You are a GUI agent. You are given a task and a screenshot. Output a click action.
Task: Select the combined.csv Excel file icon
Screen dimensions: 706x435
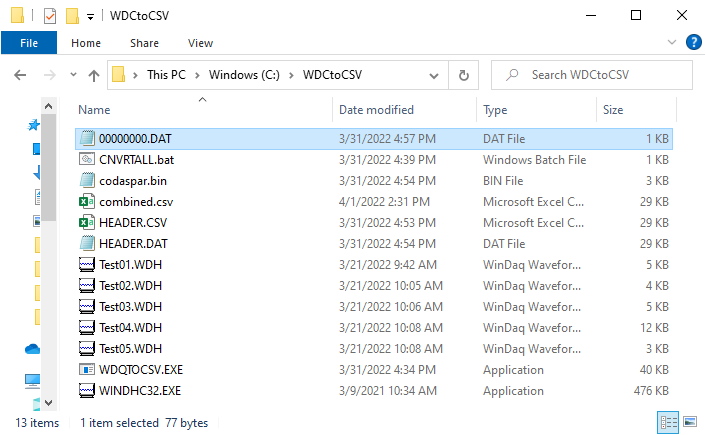coord(86,202)
